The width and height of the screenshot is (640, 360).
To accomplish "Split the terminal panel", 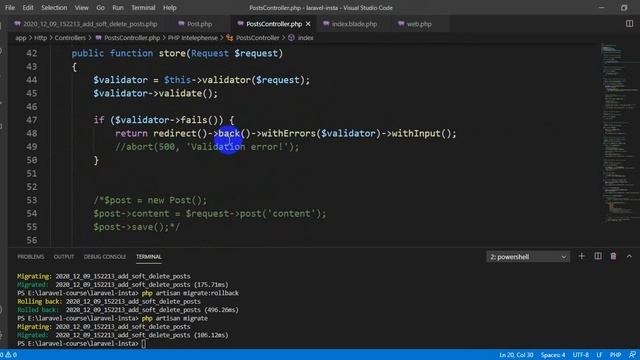I will click(598, 256).
